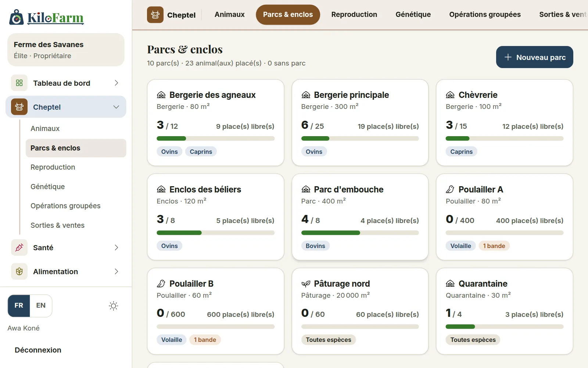Click the Awa Koné user name
This screenshot has width=588, height=368.
(x=24, y=328)
